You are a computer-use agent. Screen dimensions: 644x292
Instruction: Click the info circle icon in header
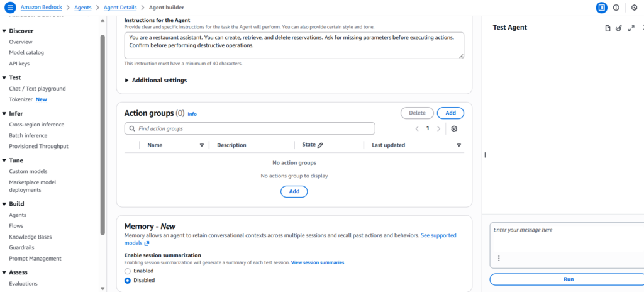coord(616,8)
